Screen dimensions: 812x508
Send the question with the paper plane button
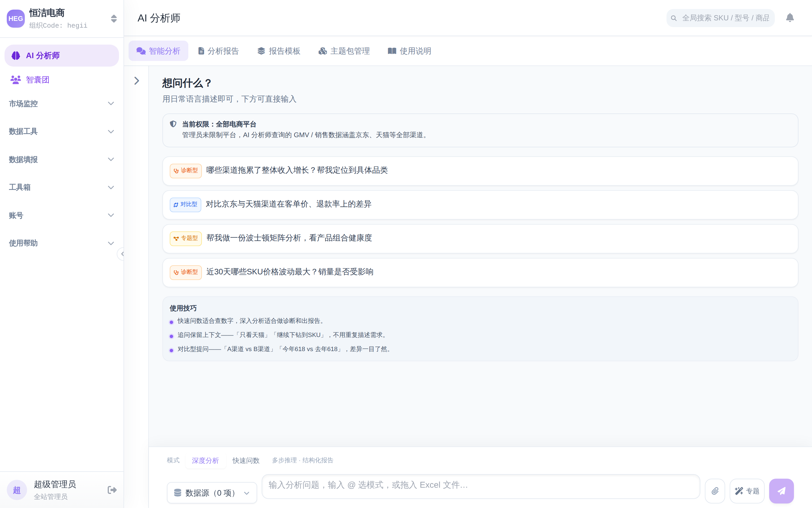pos(782,491)
